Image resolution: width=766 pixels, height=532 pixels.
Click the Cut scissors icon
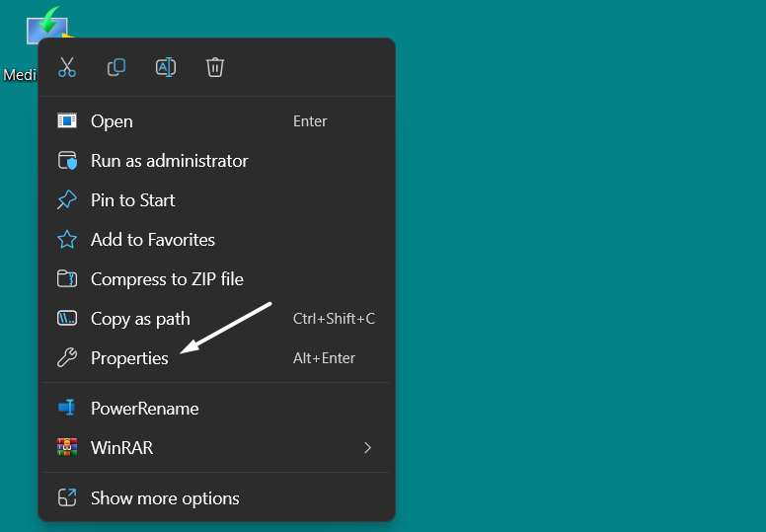(67, 67)
